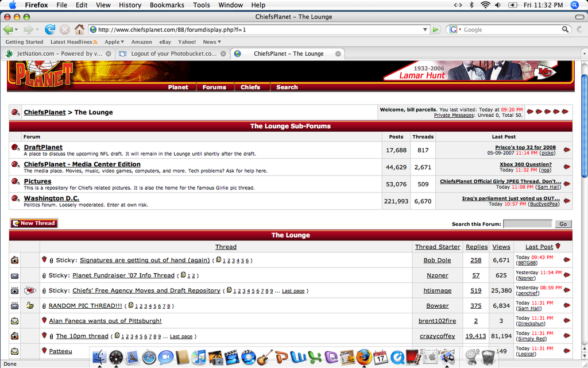The image size is (588, 368).
Task: Open the Alan Faneca wants out thread
Action: (x=106, y=321)
